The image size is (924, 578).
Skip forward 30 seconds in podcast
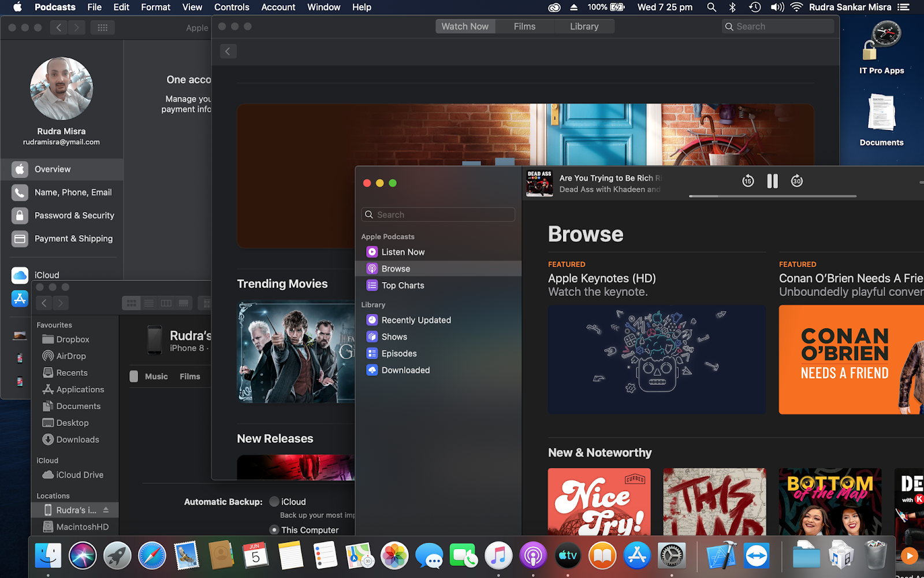(x=797, y=181)
